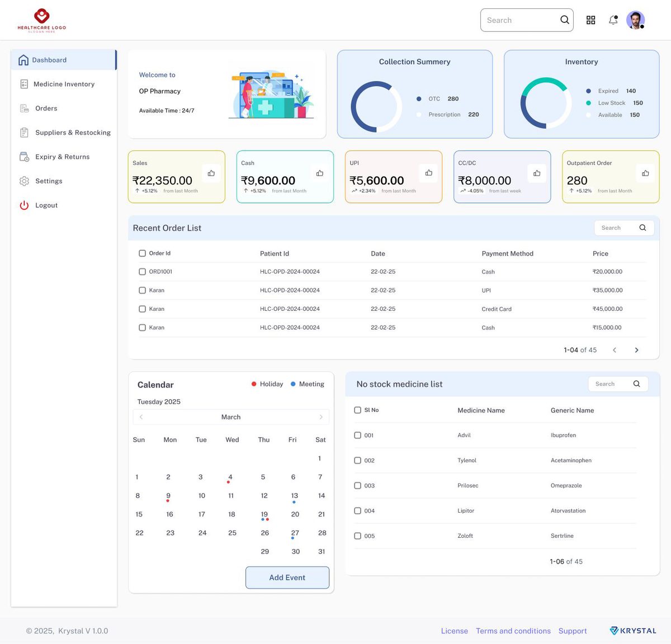This screenshot has width=671, height=644.
Task: Click the Add Event button
Action: pyautogui.click(x=287, y=577)
